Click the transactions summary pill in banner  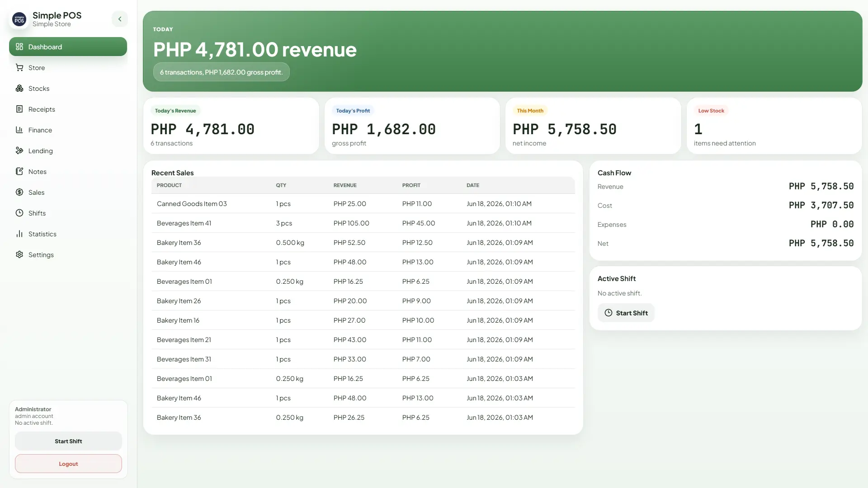(221, 72)
